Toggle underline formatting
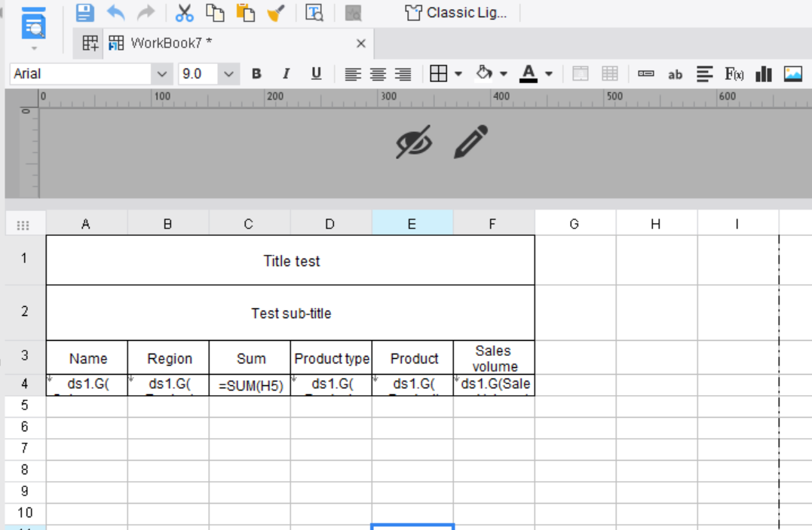Viewport: 812px width, 530px height. coord(316,74)
